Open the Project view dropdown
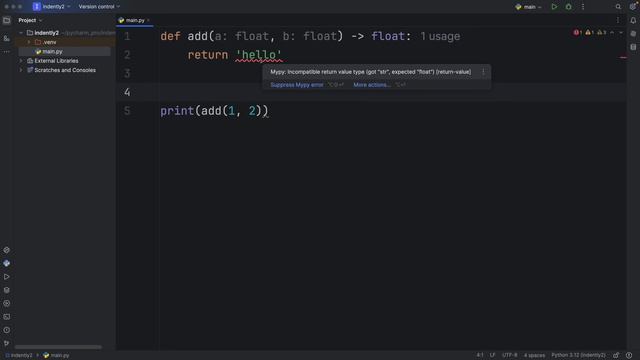The height and width of the screenshot is (360, 640). [30, 20]
